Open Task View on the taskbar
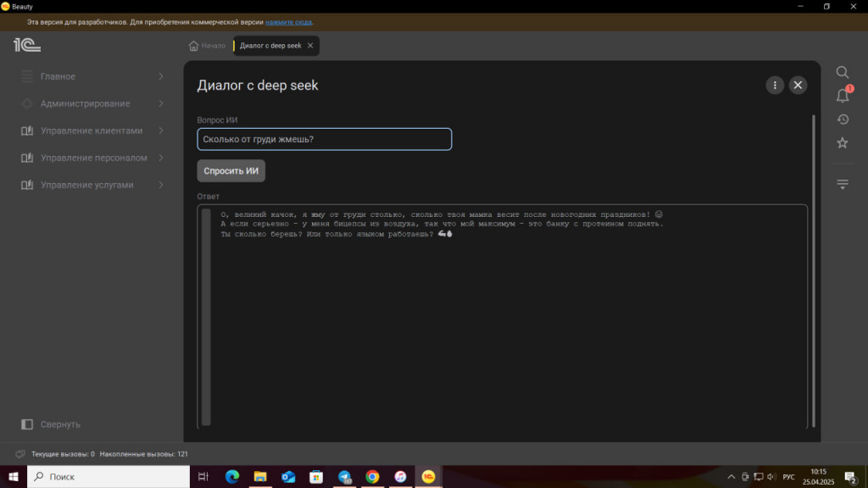The height and width of the screenshot is (488, 868). pyautogui.click(x=203, y=476)
